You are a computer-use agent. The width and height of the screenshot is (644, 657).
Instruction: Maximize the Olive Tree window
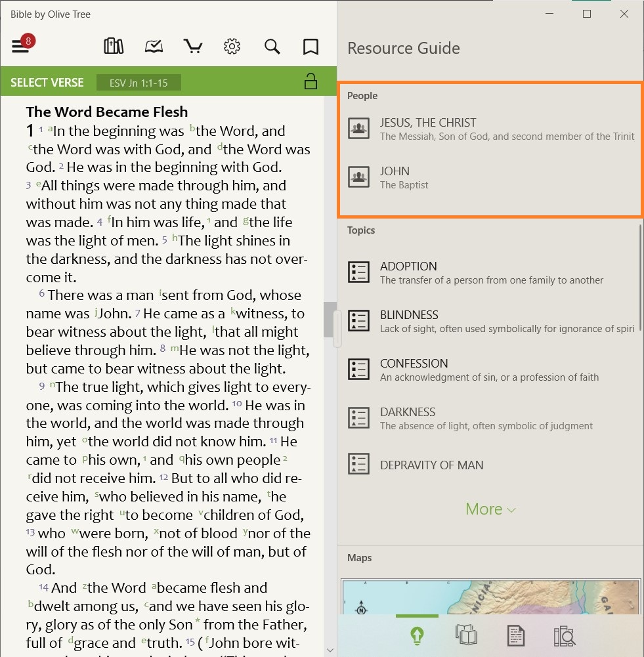pos(587,14)
